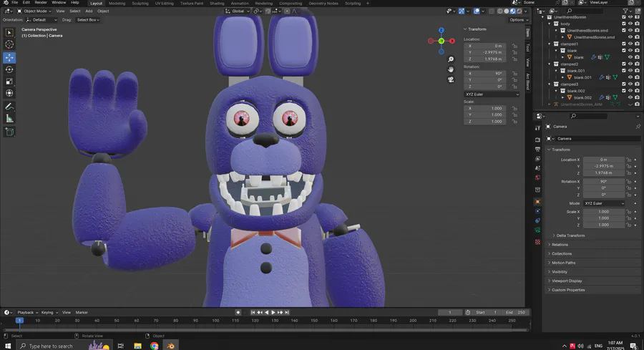
Task: Uncheck the clamped1 collection checkbox
Action: point(624,44)
